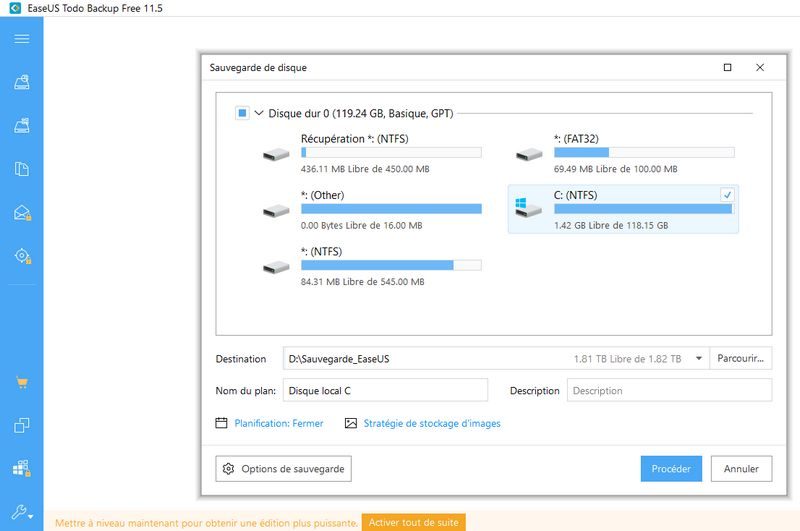Click the Récupération partition drive icon

[276, 154]
